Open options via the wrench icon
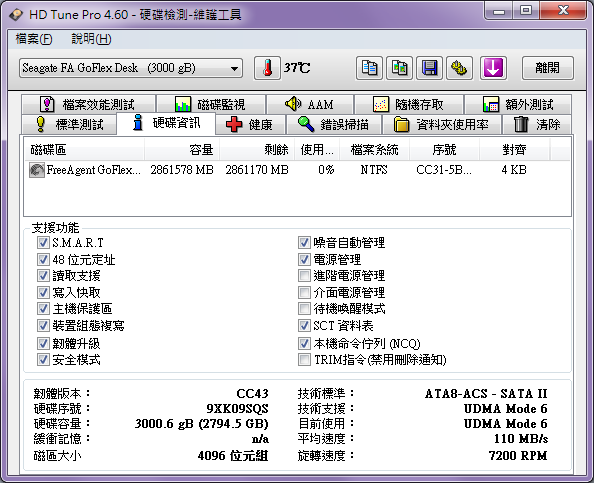Screen dimensions: 594x483 [459, 68]
